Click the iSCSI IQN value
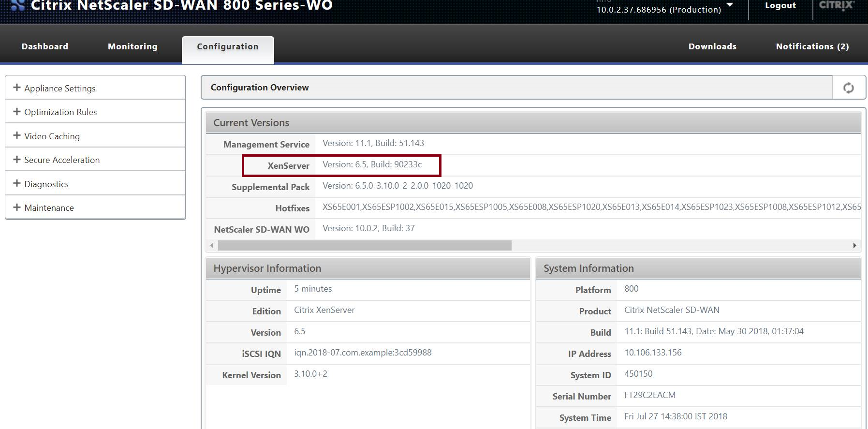This screenshot has height=429, width=868. [363, 353]
